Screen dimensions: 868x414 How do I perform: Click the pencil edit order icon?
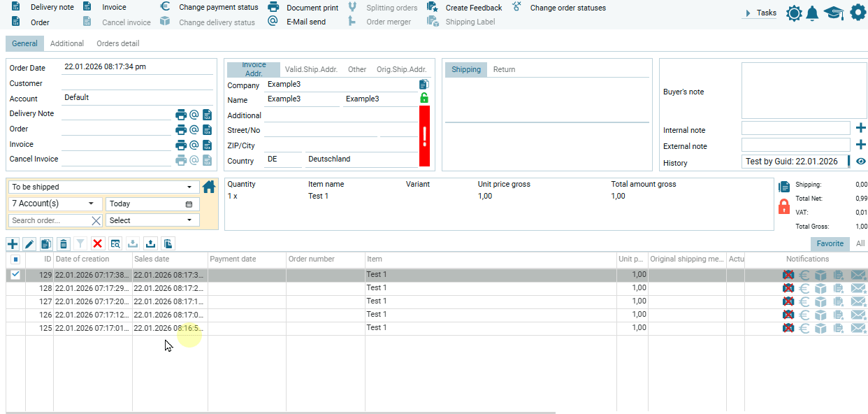pos(29,243)
